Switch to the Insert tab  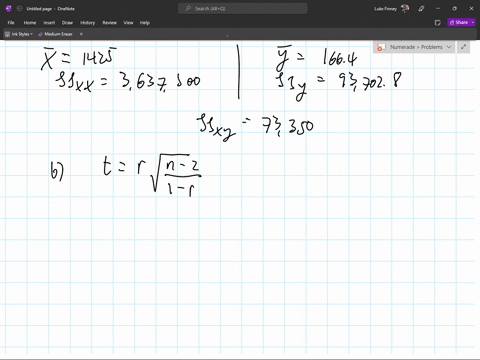tap(49, 23)
